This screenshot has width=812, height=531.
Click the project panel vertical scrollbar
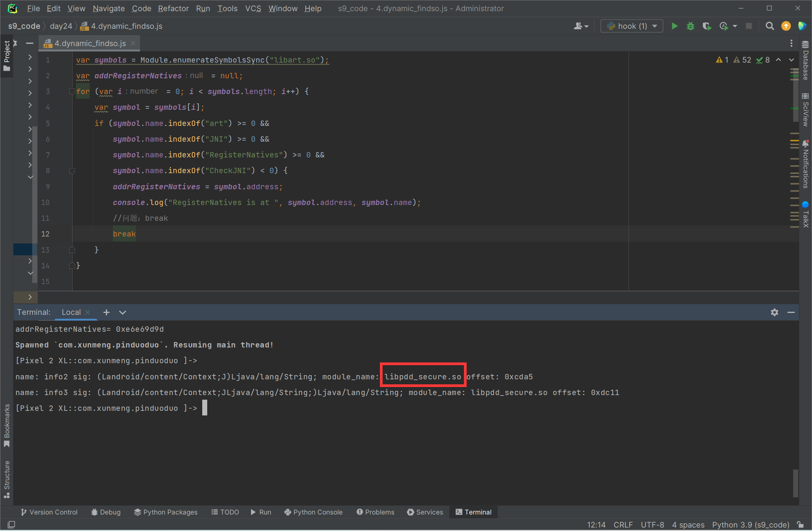(35, 205)
